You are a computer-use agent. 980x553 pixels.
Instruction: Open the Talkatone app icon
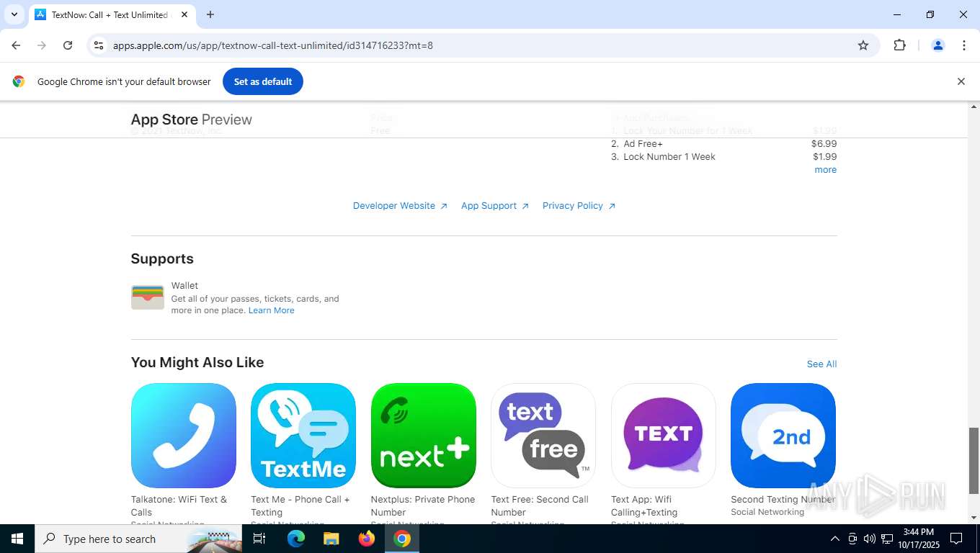tap(184, 436)
